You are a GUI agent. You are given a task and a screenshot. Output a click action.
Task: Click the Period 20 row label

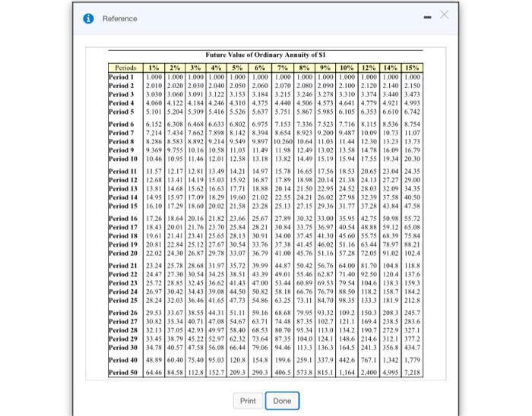(x=123, y=253)
